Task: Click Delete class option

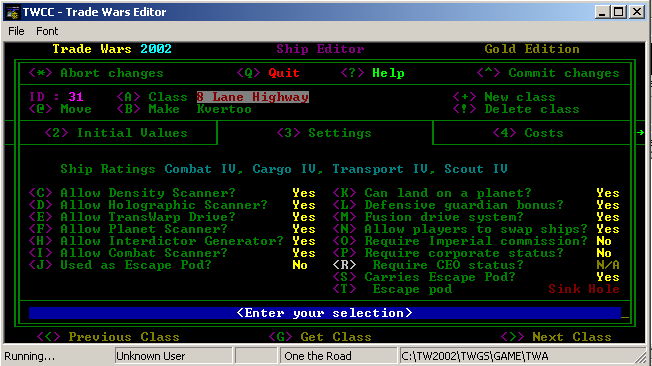Action: click(x=516, y=109)
